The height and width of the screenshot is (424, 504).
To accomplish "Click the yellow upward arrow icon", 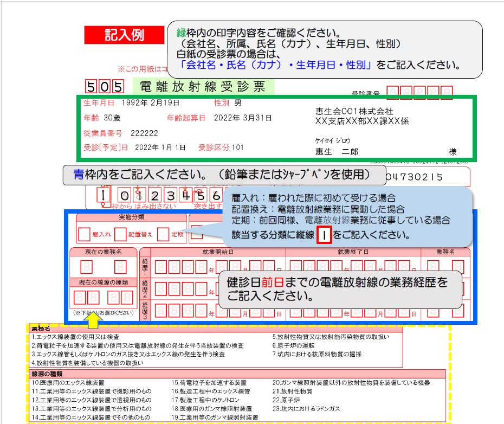I will (93, 320).
